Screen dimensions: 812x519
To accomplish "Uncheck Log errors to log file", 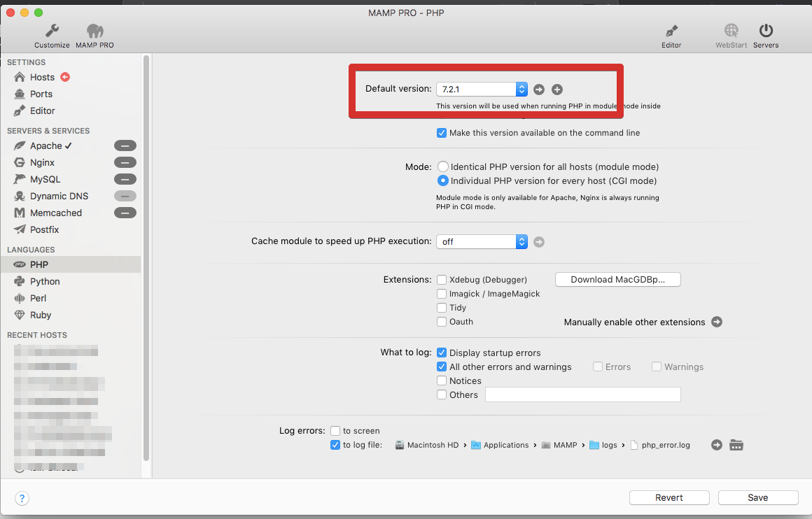I will coord(335,445).
